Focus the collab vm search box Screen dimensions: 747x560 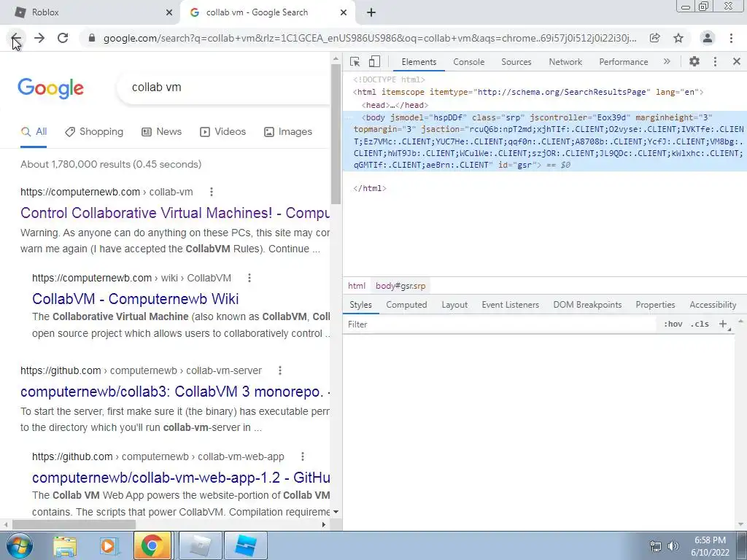224,87
